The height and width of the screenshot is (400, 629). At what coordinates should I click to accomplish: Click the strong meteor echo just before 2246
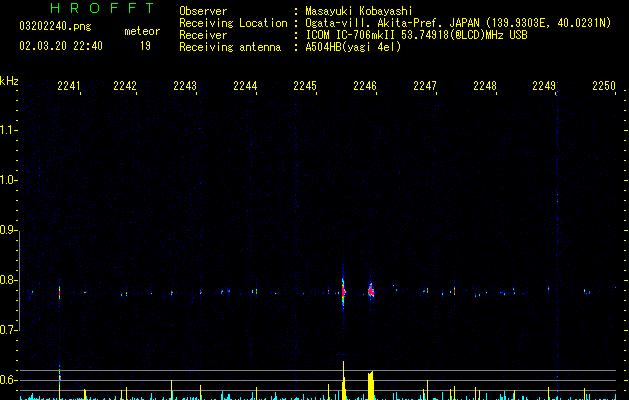coord(343,290)
